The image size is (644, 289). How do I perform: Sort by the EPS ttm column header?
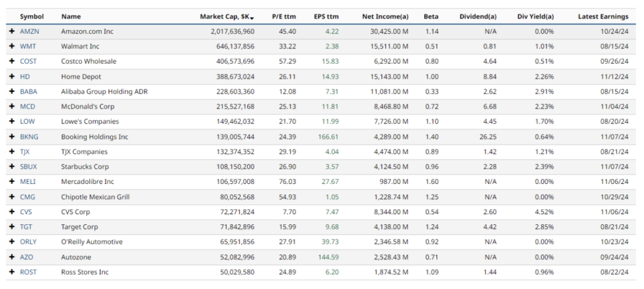pyautogui.click(x=327, y=17)
